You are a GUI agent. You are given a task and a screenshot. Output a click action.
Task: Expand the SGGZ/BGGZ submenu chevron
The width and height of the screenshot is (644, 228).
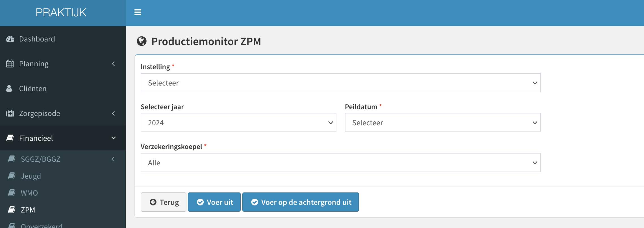pos(113,159)
